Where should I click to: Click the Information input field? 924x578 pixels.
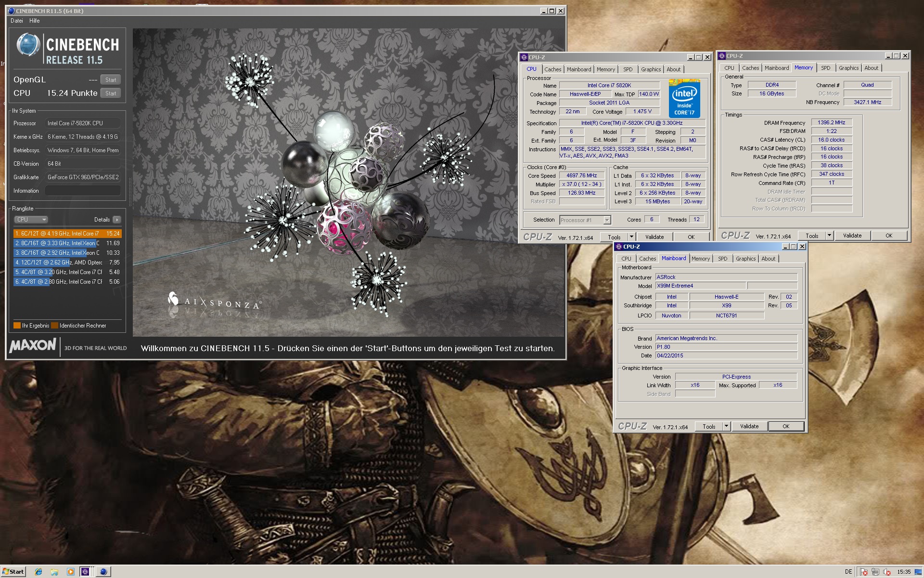click(x=83, y=191)
